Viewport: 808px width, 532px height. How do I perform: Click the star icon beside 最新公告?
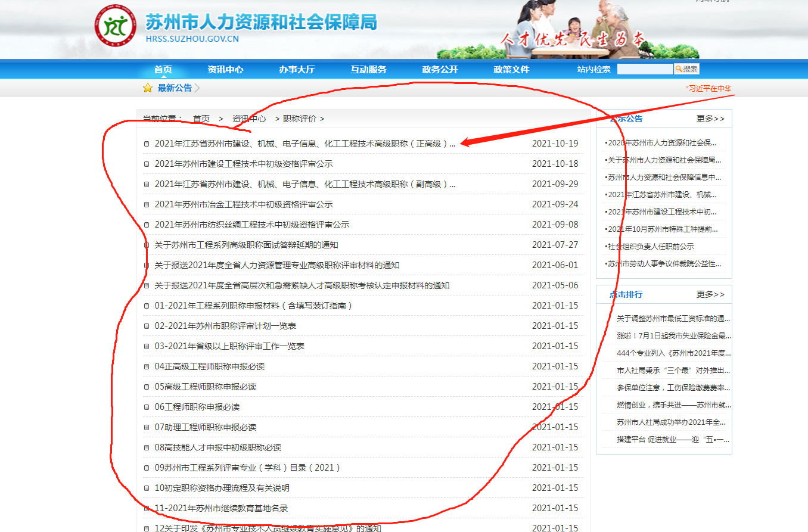pyautogui.click(x=148, y=88)
